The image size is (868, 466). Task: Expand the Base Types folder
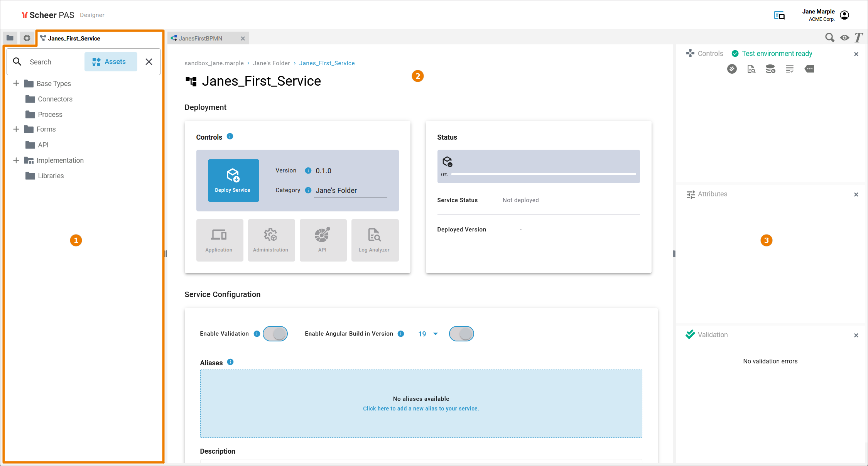(x=16, y=83)
